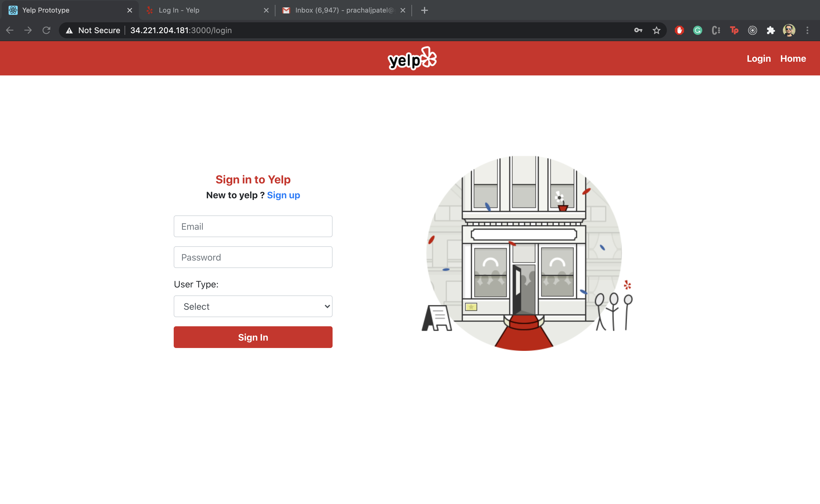
Task: Go to Home in the navigation bar
Action: 793,59
